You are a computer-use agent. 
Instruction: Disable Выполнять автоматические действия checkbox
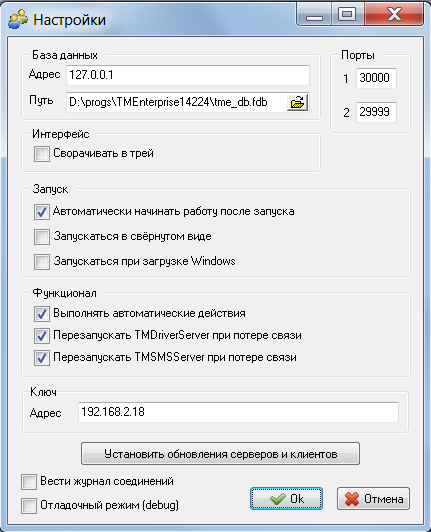pos(42,314)
